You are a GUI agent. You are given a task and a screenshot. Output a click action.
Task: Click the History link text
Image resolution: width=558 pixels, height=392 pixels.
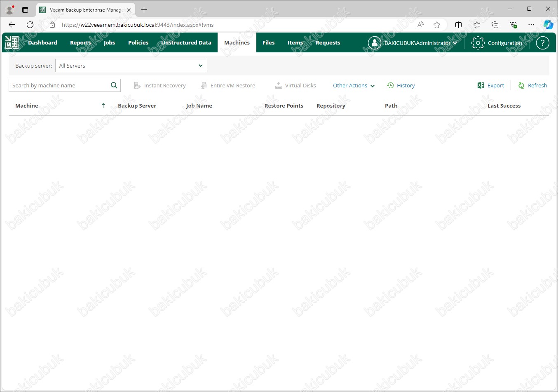406,85
